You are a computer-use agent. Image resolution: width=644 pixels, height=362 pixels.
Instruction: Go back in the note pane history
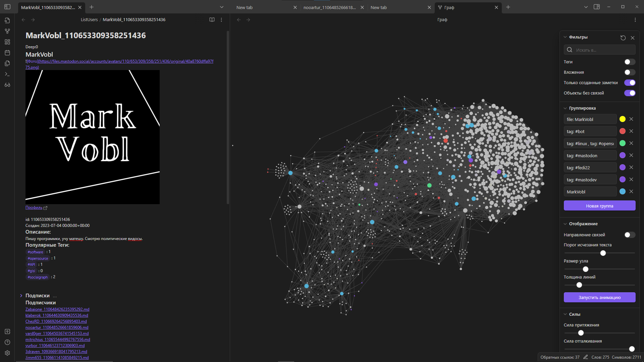tap(23, 20)
